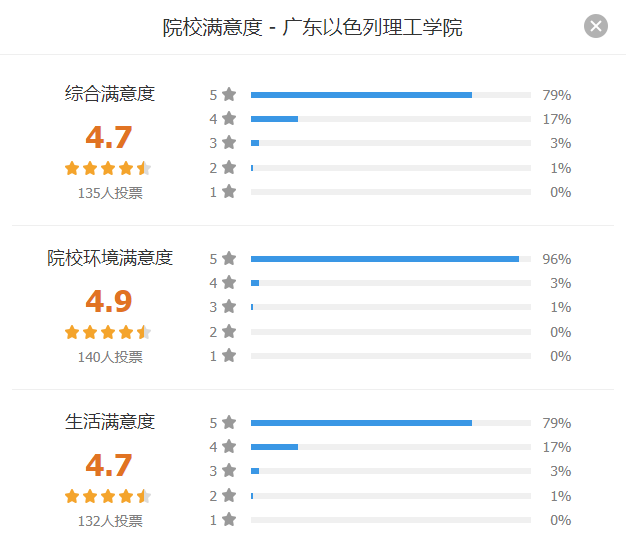Click the dialog title 院校满意度 - 广东以色列理工学院

313,28
